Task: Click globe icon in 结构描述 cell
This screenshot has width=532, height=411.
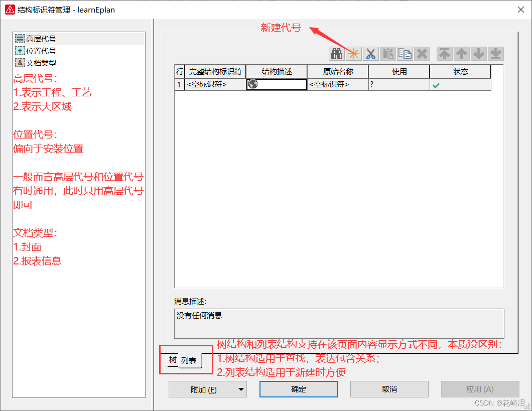Action: pos(253,84)
